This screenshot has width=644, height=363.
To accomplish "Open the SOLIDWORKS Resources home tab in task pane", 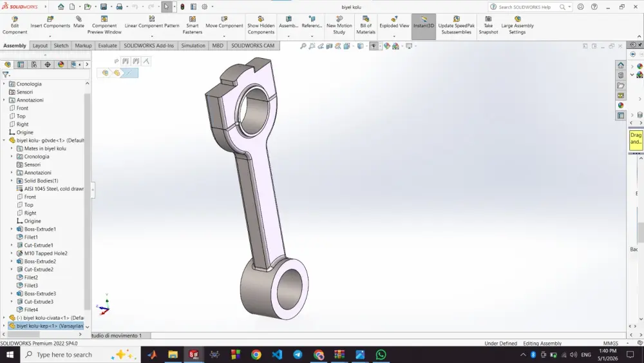I will click(621, 65).
